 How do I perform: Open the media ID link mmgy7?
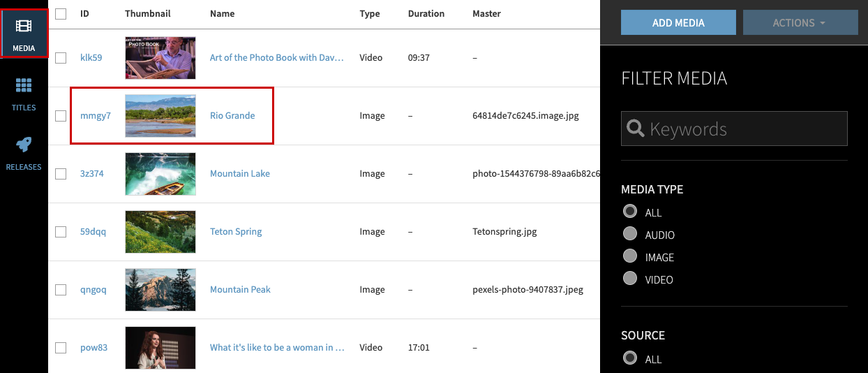click(x=96, y=115)
